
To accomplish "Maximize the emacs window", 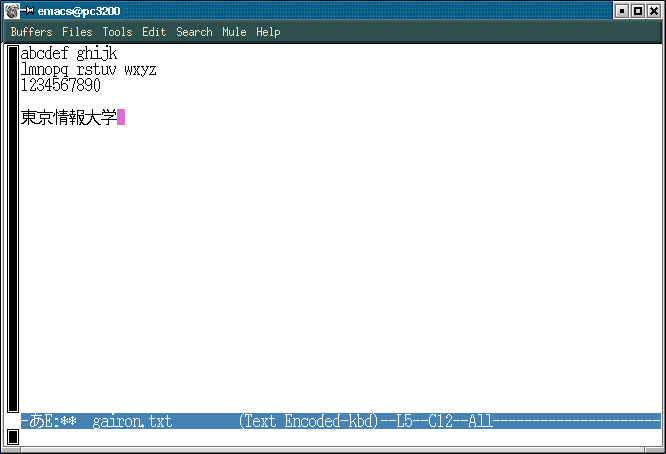I will click(x=638, y=11).
